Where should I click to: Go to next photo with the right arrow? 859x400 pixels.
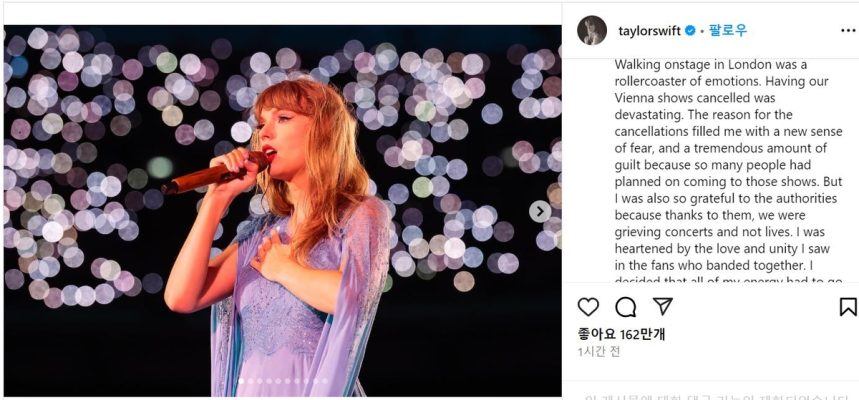point(539,212)
